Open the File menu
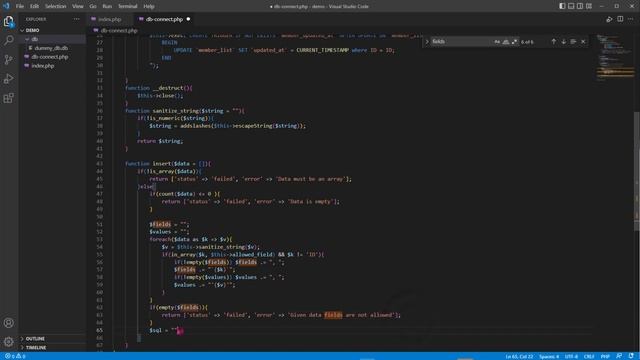Viewport: 640px width, 360px height. click(x=20, y=6)
